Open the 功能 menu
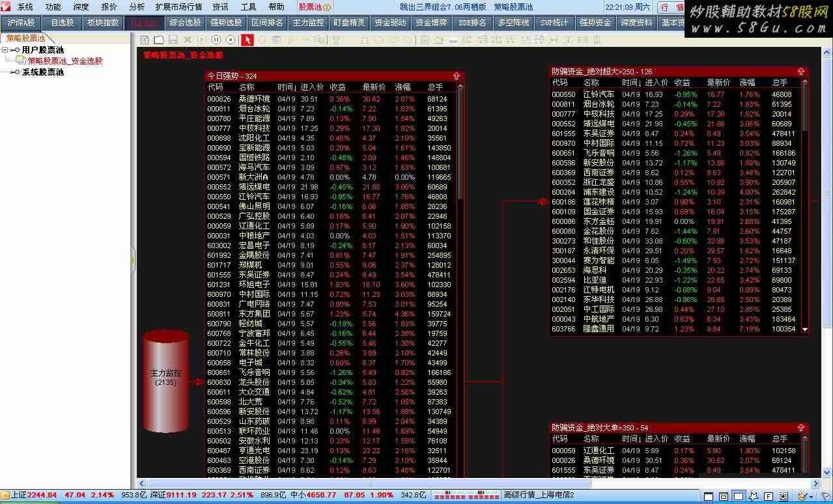This screenshot has height=504, width=833. coord(53,7)
